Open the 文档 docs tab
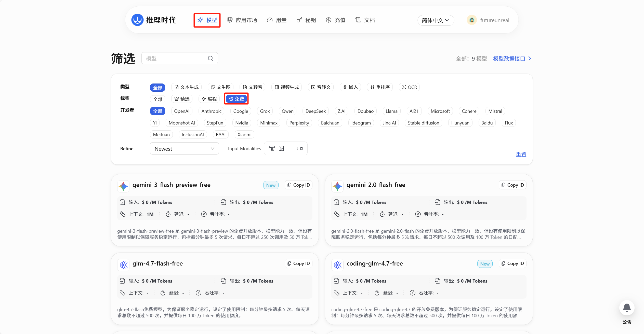Image resolution: width=644 pixels, height=334 pixels. (x=365, y=20)
